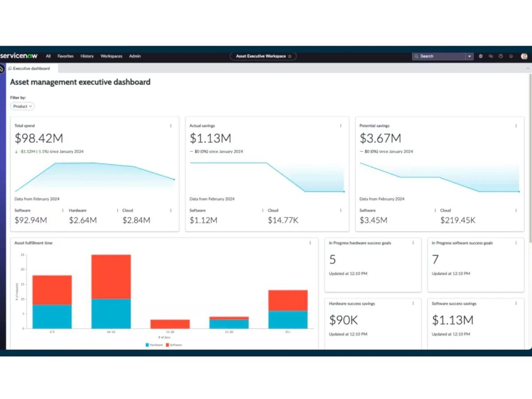Open Potential savings card options menu

tap(516, 126)
